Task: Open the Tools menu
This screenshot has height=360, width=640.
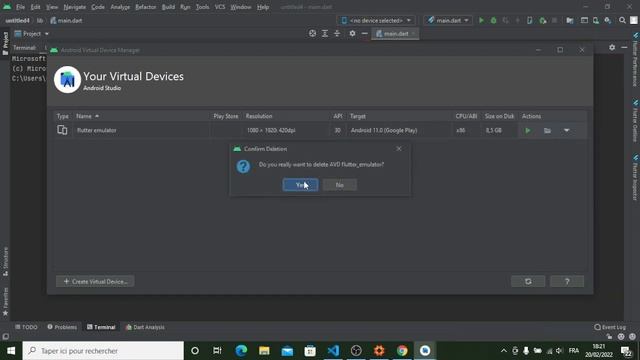Action: coord(202,7)
